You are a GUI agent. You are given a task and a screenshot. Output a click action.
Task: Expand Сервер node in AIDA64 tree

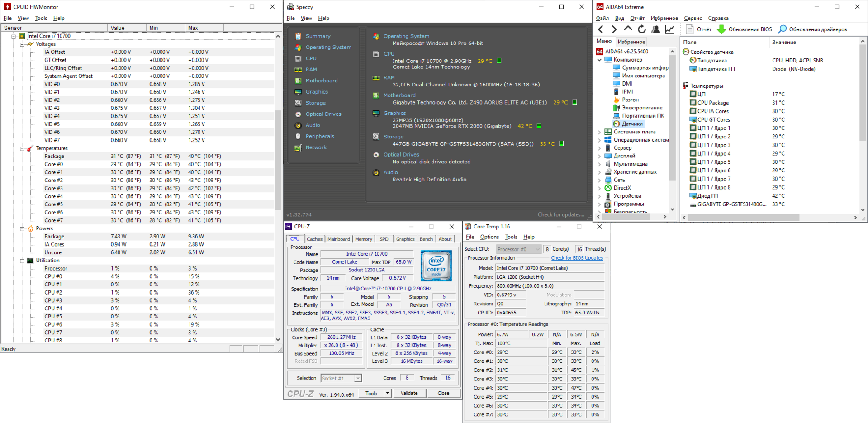[600, 148]
